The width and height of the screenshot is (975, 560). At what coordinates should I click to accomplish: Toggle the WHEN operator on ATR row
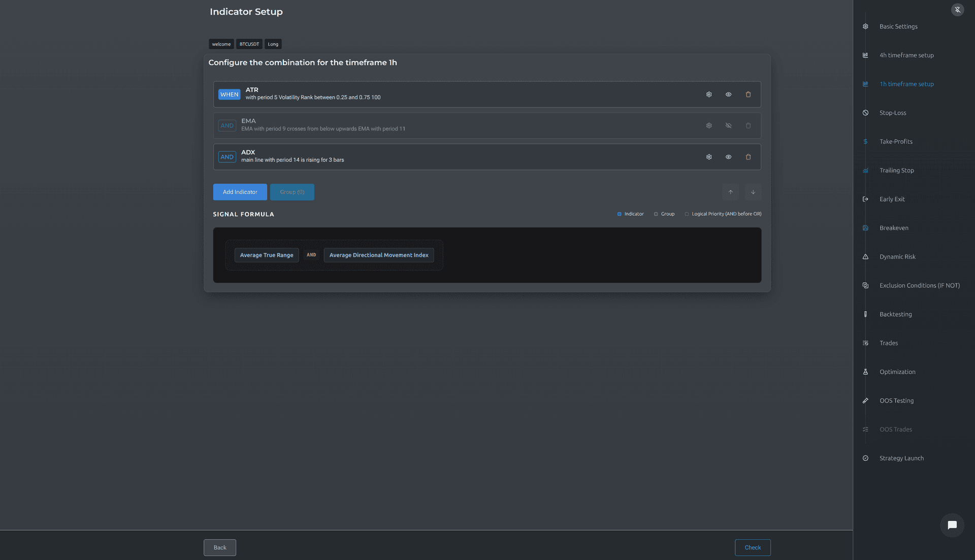229,94
